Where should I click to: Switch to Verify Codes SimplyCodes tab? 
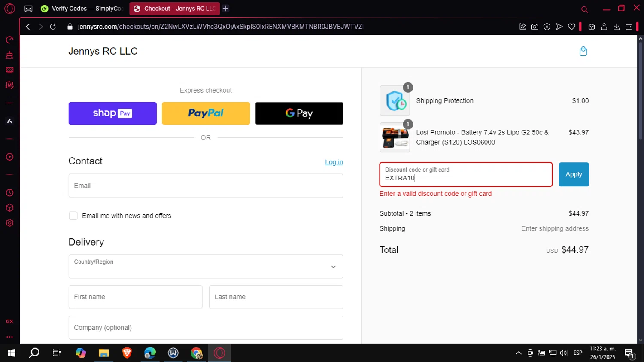tap(82, 9)
